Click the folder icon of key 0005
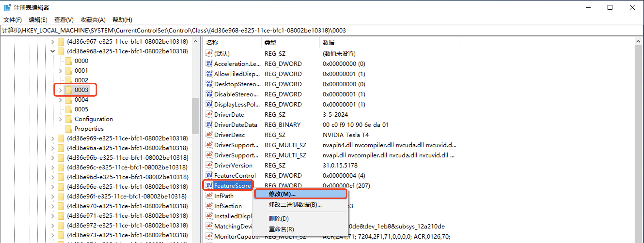 pos(69,109)
